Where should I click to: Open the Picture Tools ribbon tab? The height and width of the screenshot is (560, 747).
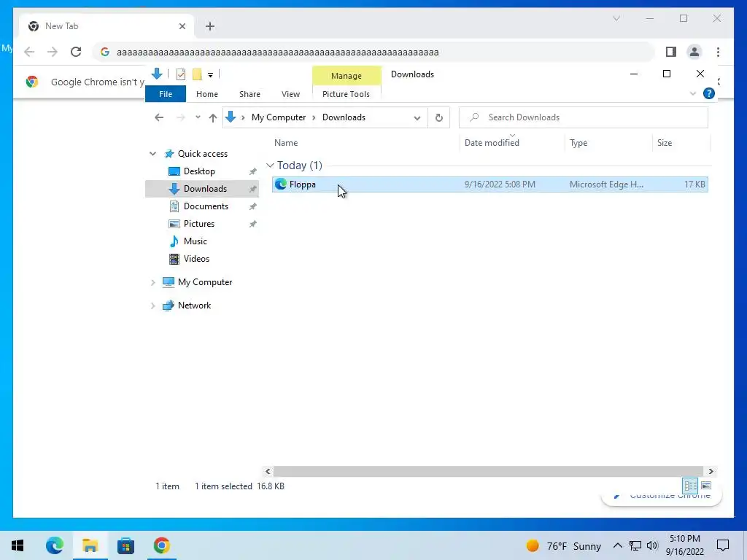pyautogui.click(x=346, y=94)
